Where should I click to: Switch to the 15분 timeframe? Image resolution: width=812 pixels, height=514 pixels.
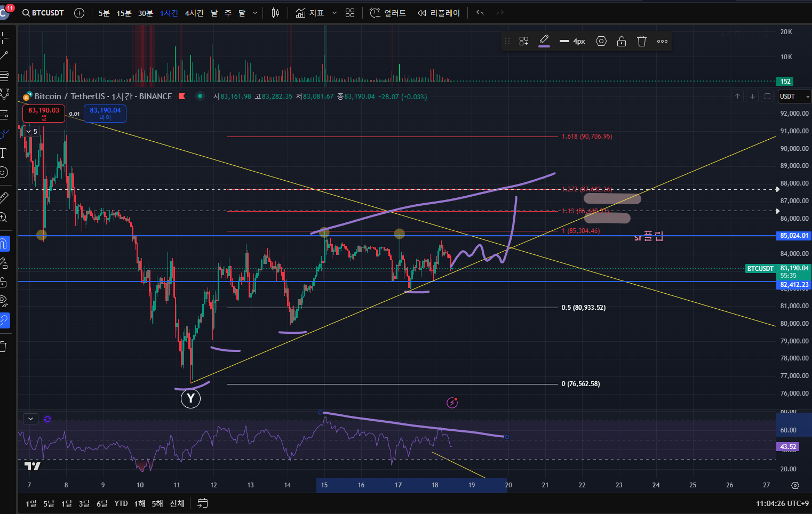tap(124, 13)
